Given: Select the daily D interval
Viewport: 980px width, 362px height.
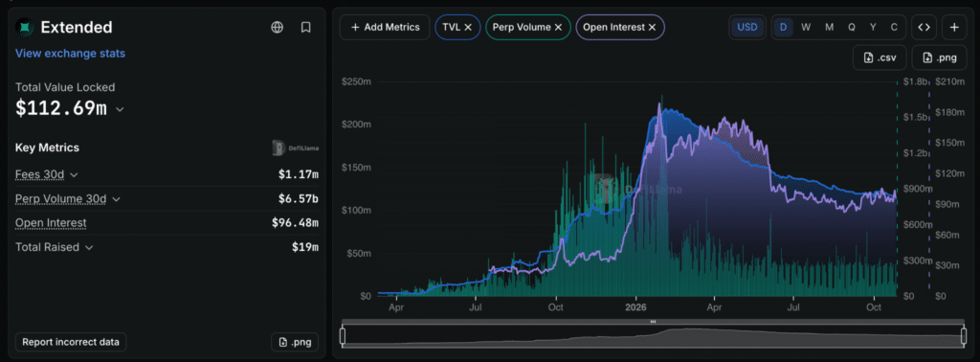Looking at the screenshot, I should pyautogui.click(x=783, y=28).
